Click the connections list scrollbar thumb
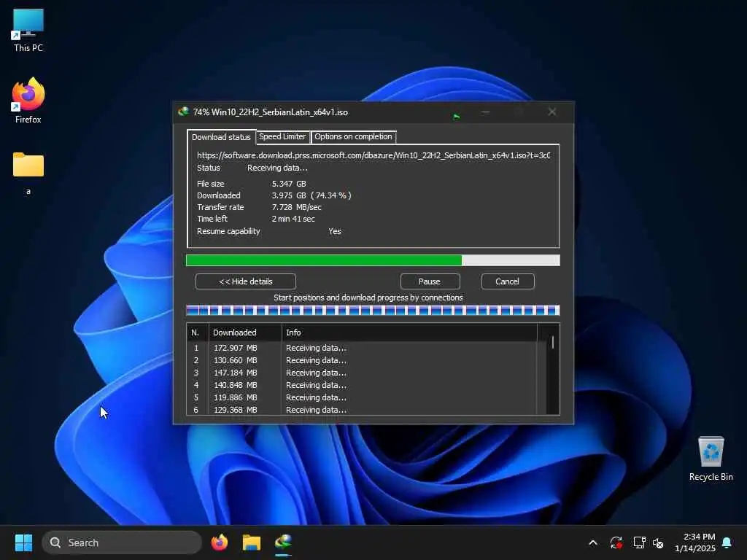 point(553,343)
